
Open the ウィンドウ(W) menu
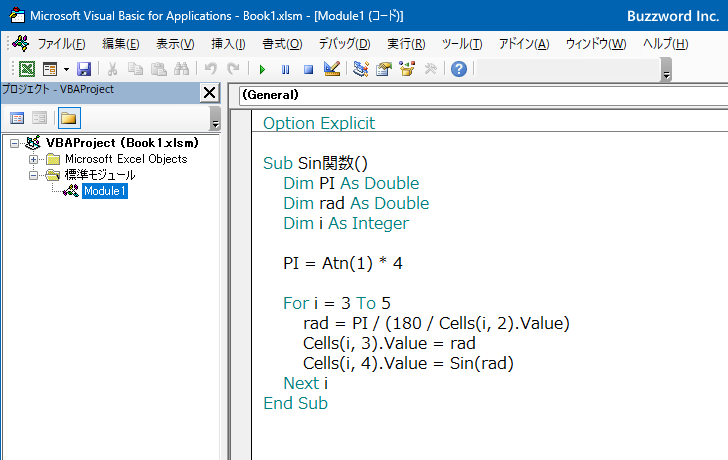tap(596, 44)
